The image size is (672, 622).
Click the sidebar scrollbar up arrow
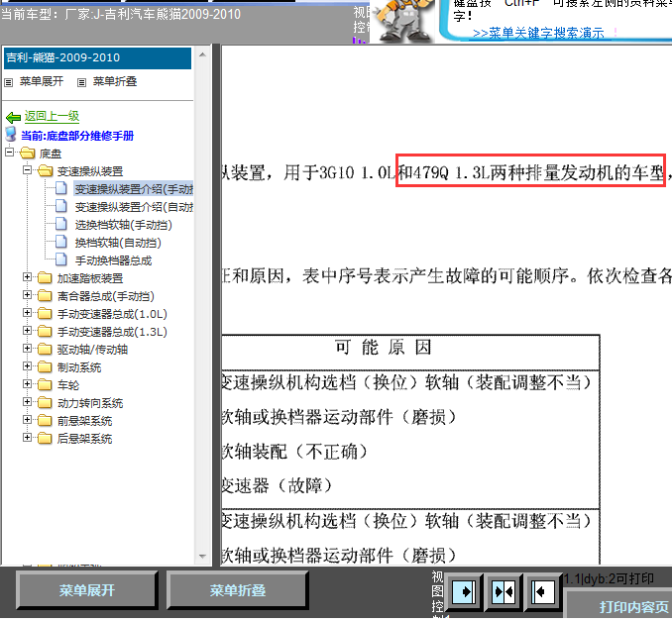point(203,54)
